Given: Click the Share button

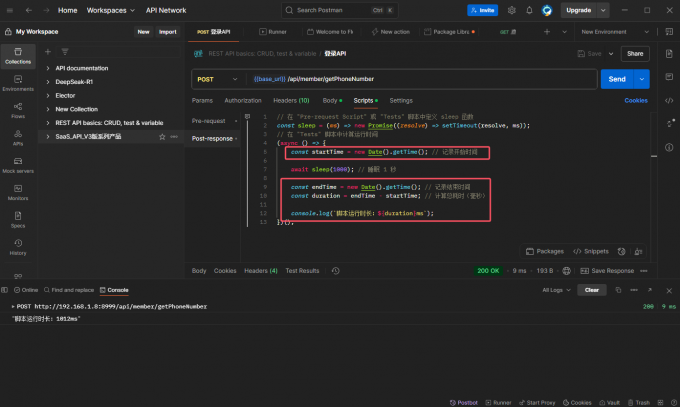Looking at the screenshot, I should tap(635, 54).
